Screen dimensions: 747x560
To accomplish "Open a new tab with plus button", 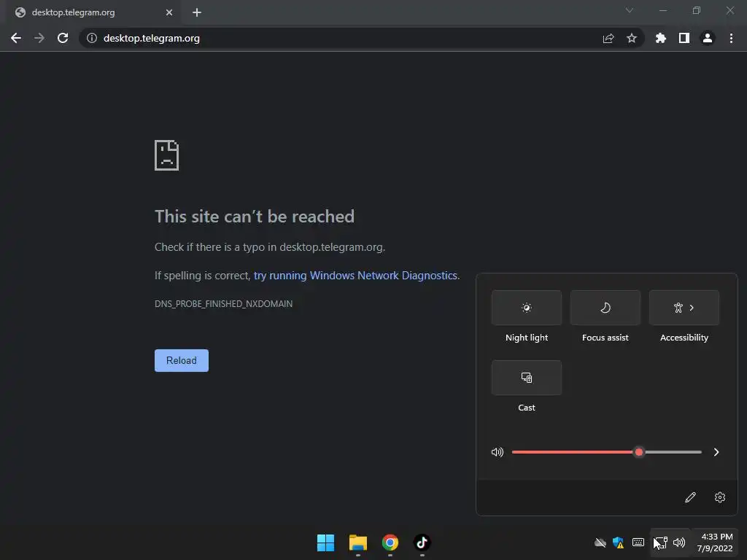I will (197, 12).
